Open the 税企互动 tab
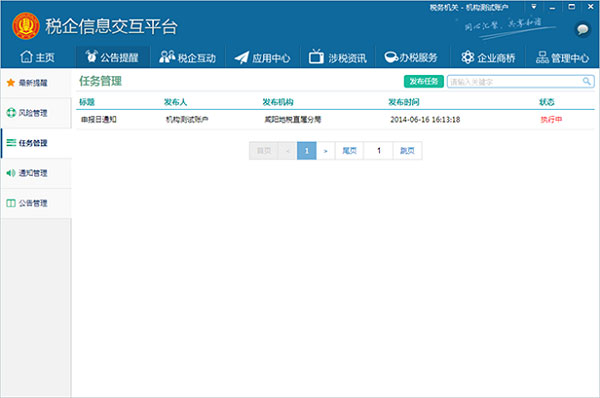The height and width of the screenshot is (398, 600). [x=188, y=57]
